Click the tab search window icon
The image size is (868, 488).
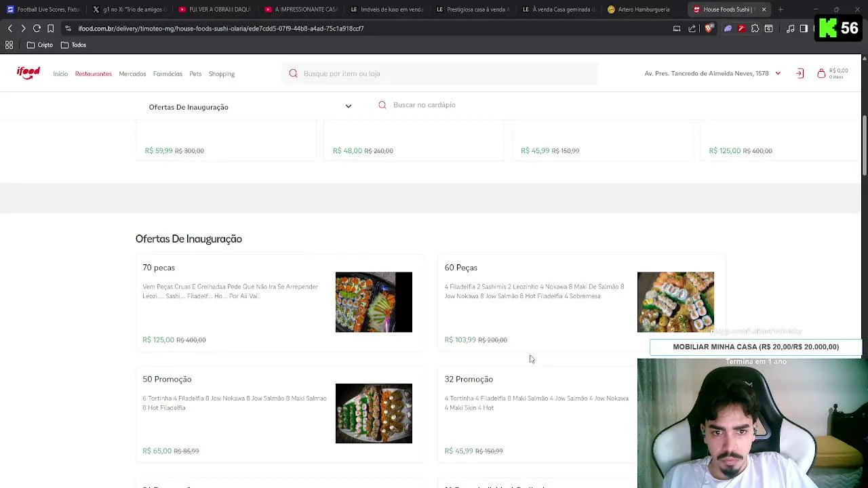coord(768,28)
